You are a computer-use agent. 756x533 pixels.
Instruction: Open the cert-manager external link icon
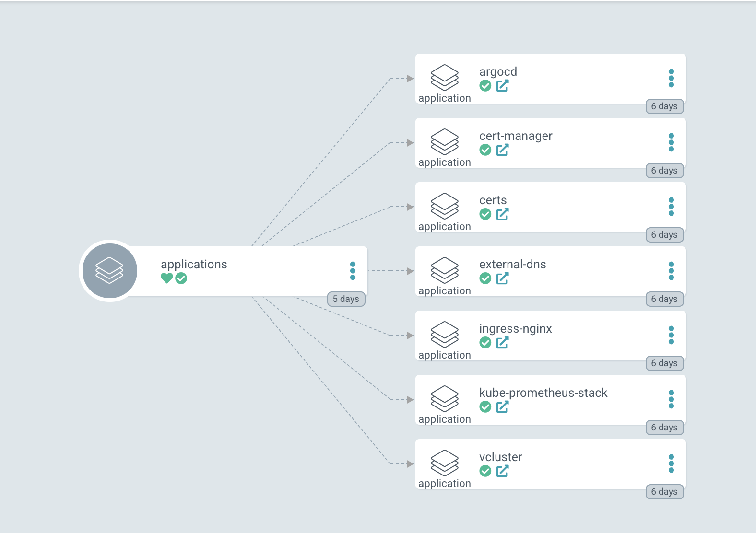502,150
